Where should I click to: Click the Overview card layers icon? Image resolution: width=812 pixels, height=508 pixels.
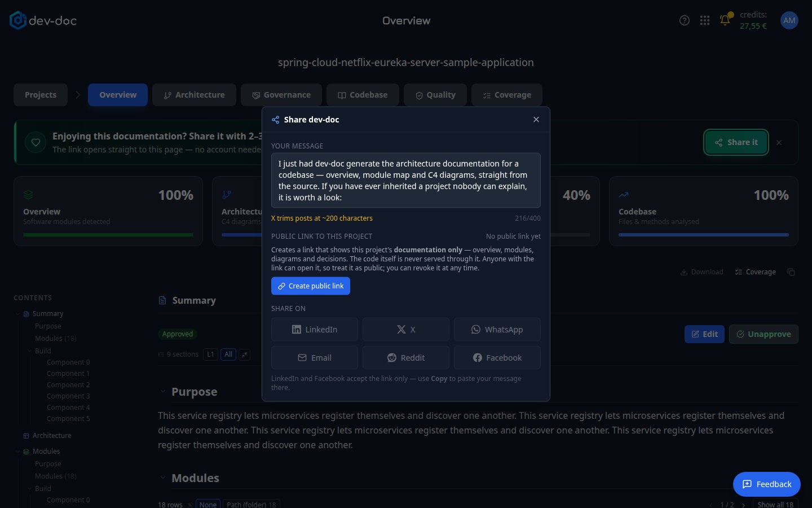coord(28,195)
